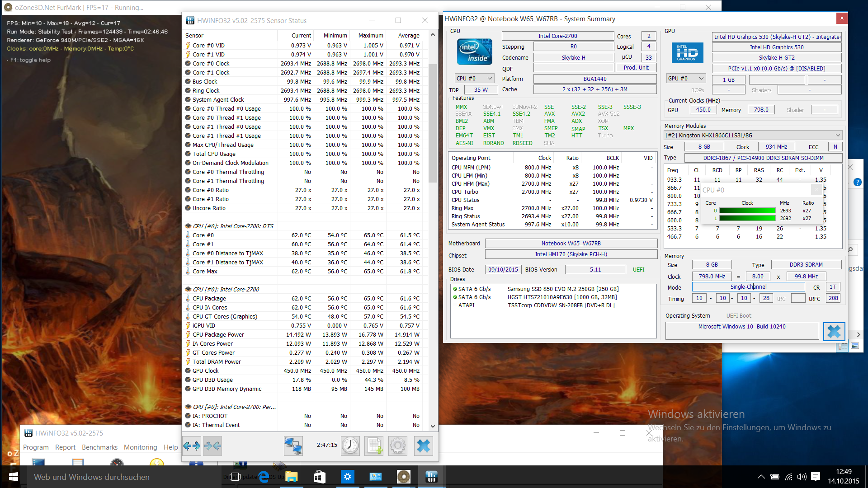
Task: Open remote network monitoring icon
Action: 293,446
